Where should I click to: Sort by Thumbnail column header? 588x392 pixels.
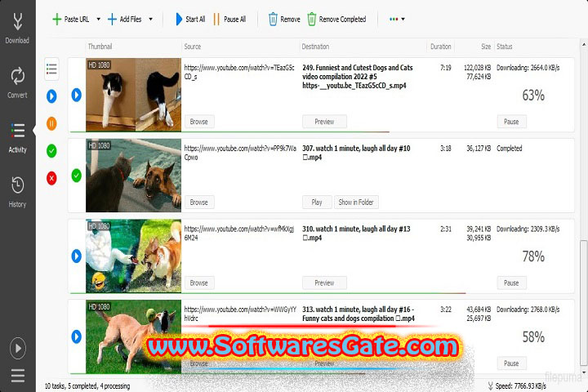point(100,47)
